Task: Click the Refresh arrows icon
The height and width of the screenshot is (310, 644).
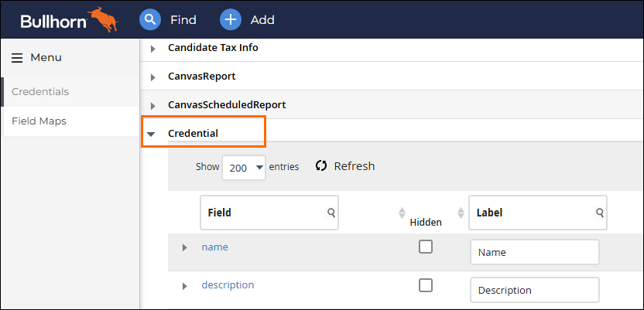Action: 321,165
